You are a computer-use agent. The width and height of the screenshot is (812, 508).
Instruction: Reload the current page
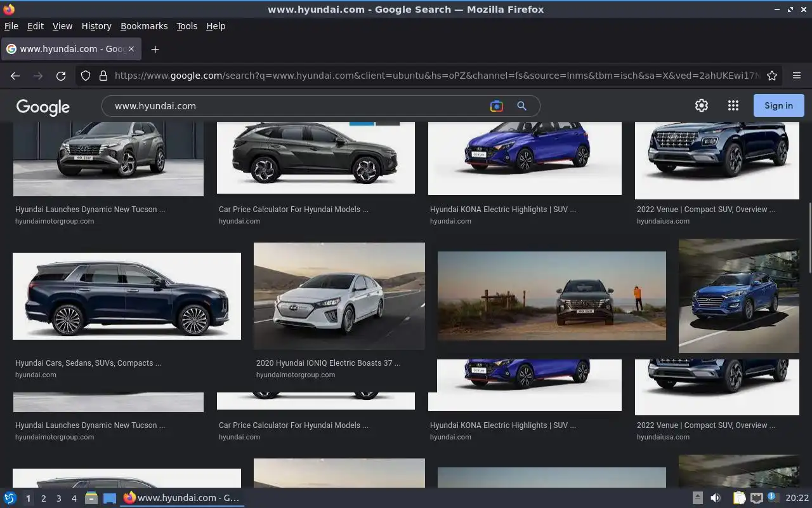pos(61,76)
